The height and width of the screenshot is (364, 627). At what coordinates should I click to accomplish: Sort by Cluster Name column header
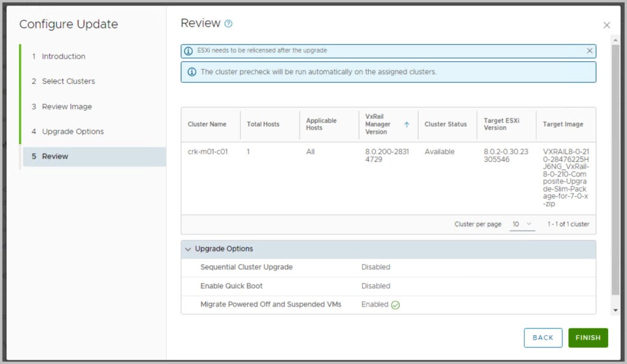click(x=207, y=124)
